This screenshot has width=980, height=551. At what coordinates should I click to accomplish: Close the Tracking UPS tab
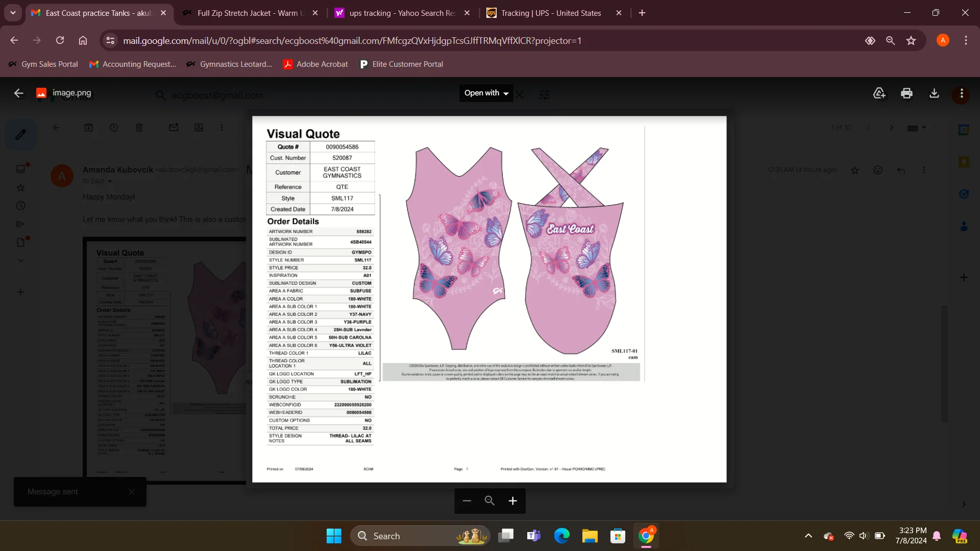coord(619,13)
